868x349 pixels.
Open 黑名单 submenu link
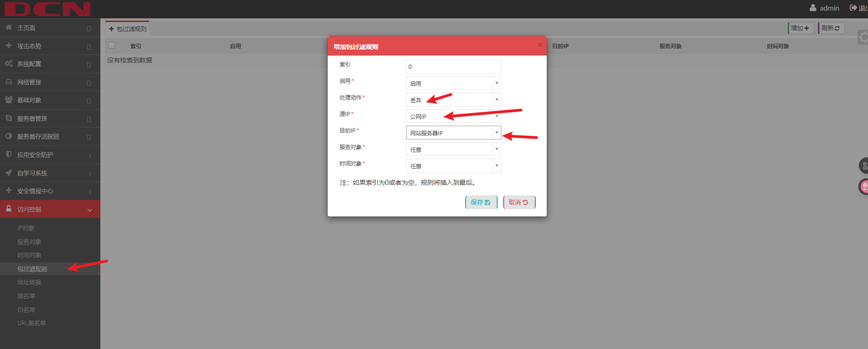tap(26, 296)
